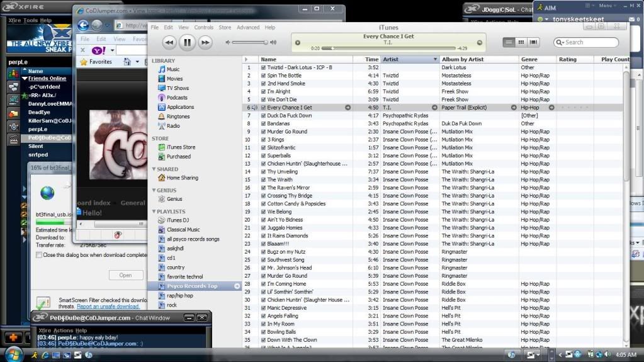Screen dimensions: 644x362
Task: Open Genius in iTunes sidebar
Action: click(174, 199)
